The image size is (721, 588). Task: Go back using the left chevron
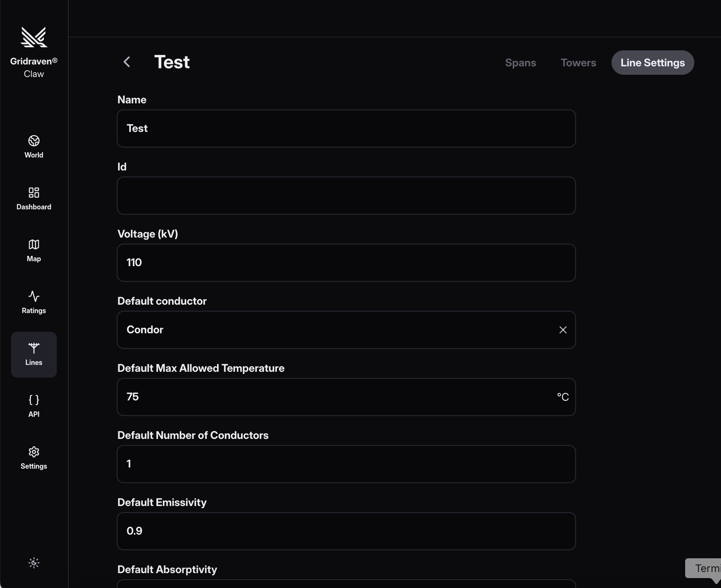coord(127,62)
